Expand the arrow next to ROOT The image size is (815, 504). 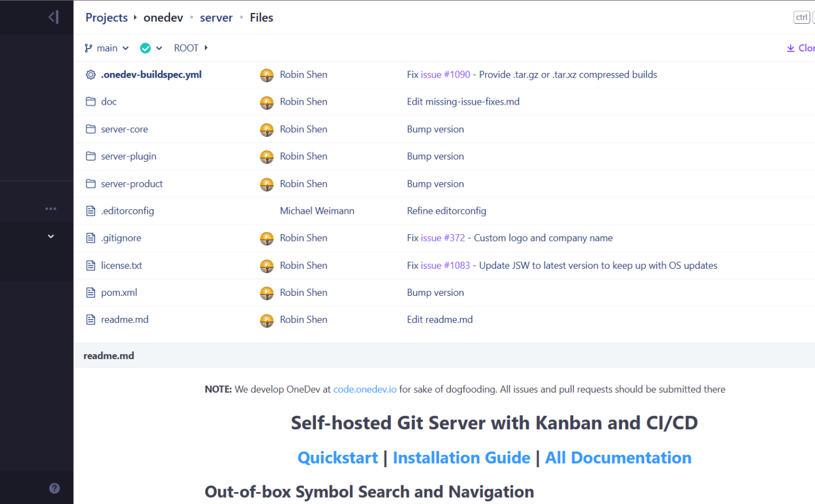206,48
